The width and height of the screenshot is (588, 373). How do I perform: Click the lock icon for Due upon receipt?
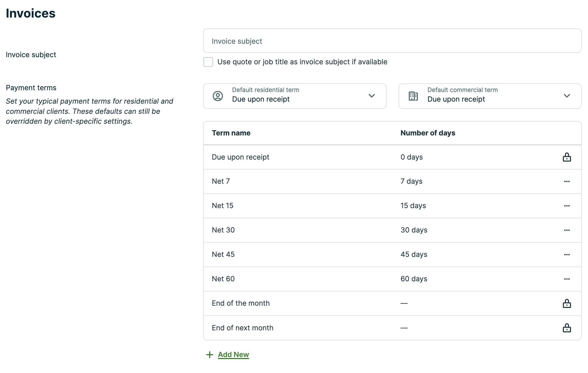(567, 157)
